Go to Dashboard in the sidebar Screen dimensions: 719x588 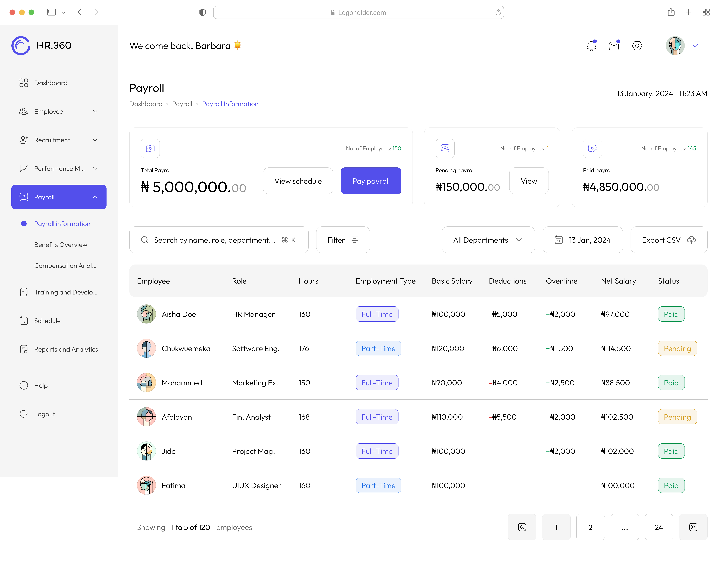point(51,83)
